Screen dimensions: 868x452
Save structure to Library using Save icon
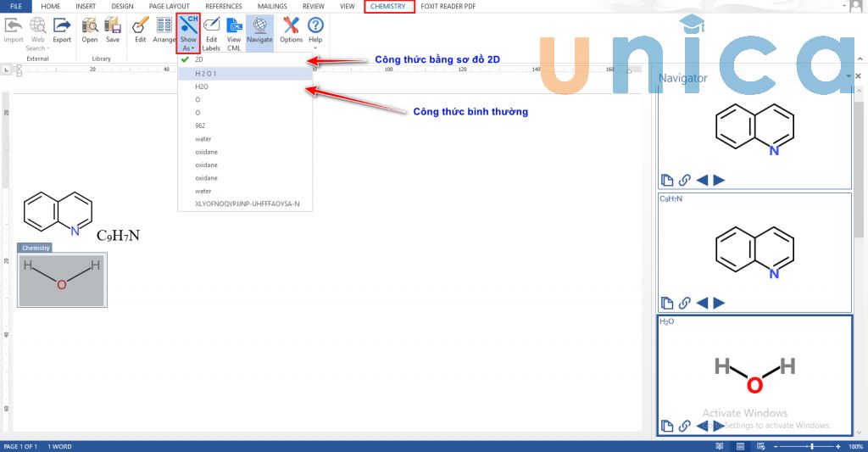point(113,30)
